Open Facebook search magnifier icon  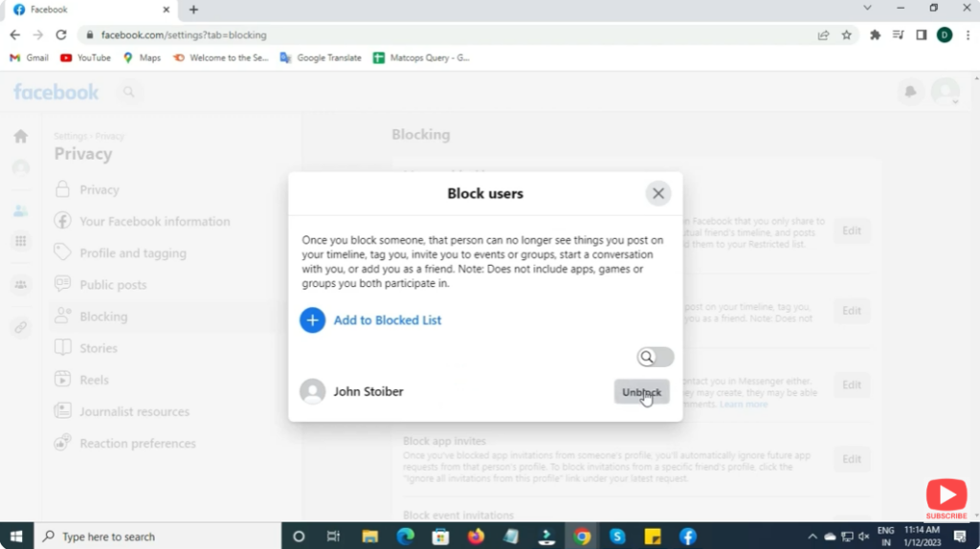pos(128,92)
